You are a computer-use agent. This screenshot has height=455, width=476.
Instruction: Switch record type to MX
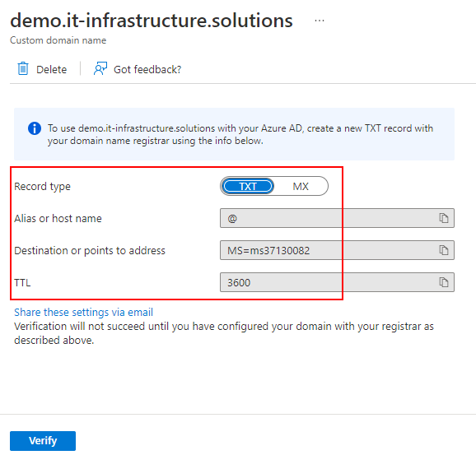pyautogui.click(x=301, y=186)
